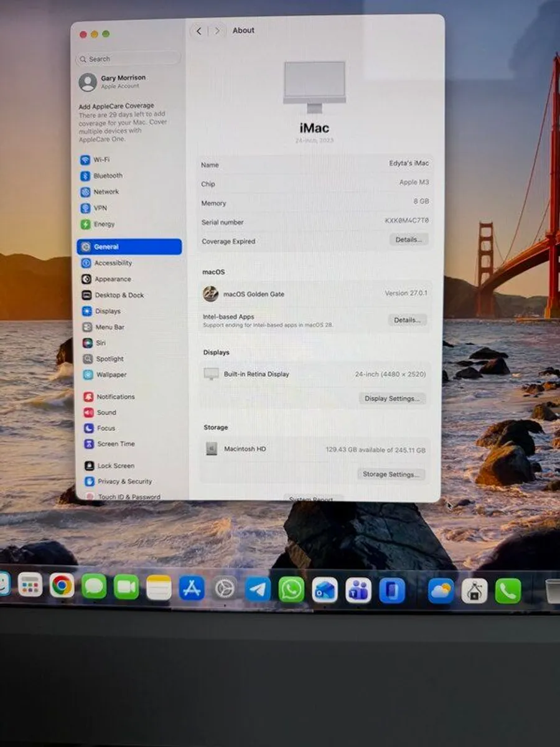Click the iMac illustration at the top
Viewport: 560px width, 747px height.
[314, 87]
